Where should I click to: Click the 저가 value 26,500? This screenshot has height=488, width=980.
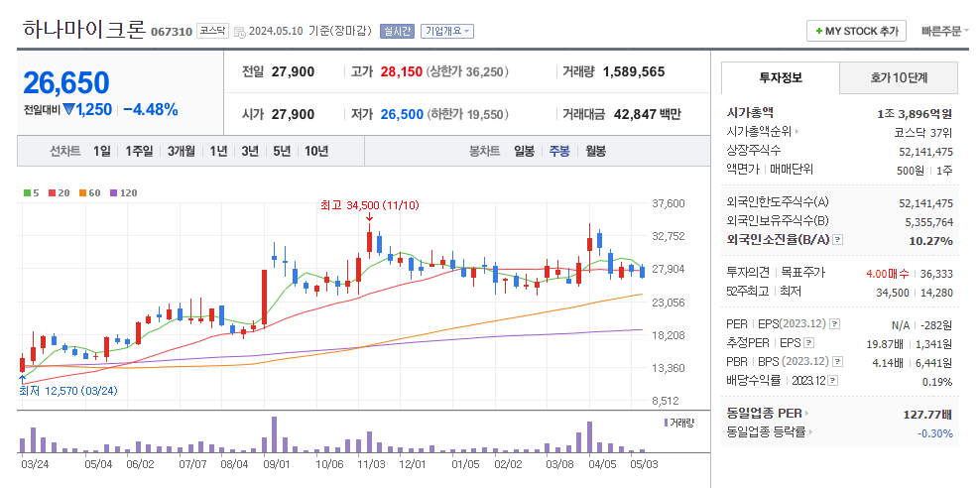coord(402,114)
